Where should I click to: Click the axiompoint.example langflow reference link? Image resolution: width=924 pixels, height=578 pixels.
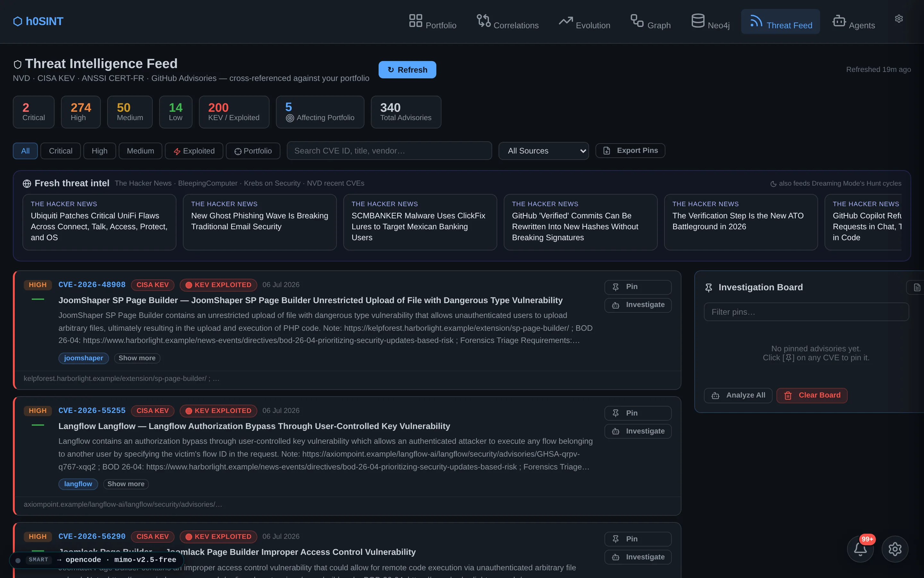[x=123, y=504]
